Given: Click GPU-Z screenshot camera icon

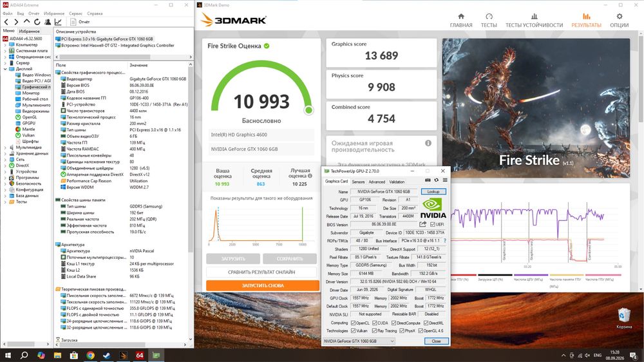Looking at the screenshot, I should pos(428,180).
